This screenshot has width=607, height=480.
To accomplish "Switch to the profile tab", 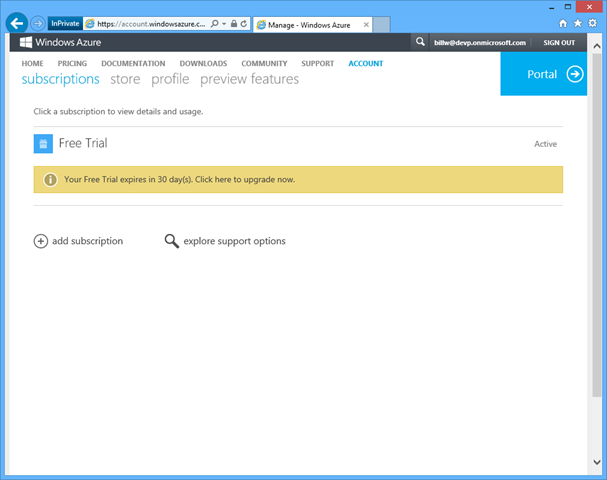I will click(170, 79).
